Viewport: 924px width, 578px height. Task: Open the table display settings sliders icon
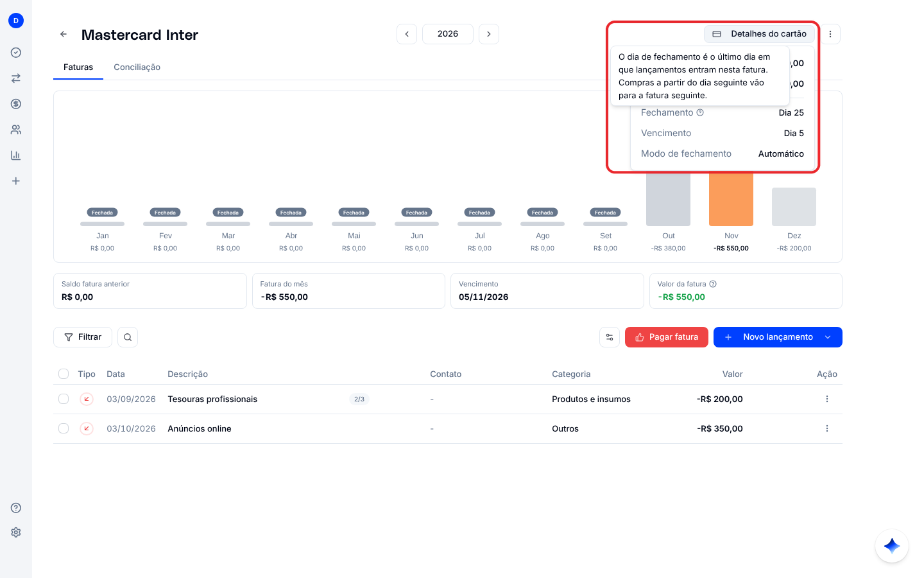(x=610, y=337)
